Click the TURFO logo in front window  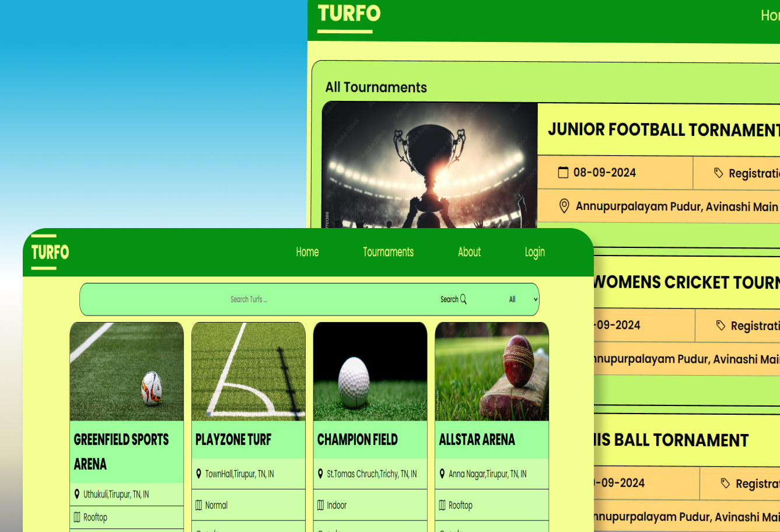pyautogui.click(x=50, y=252)
